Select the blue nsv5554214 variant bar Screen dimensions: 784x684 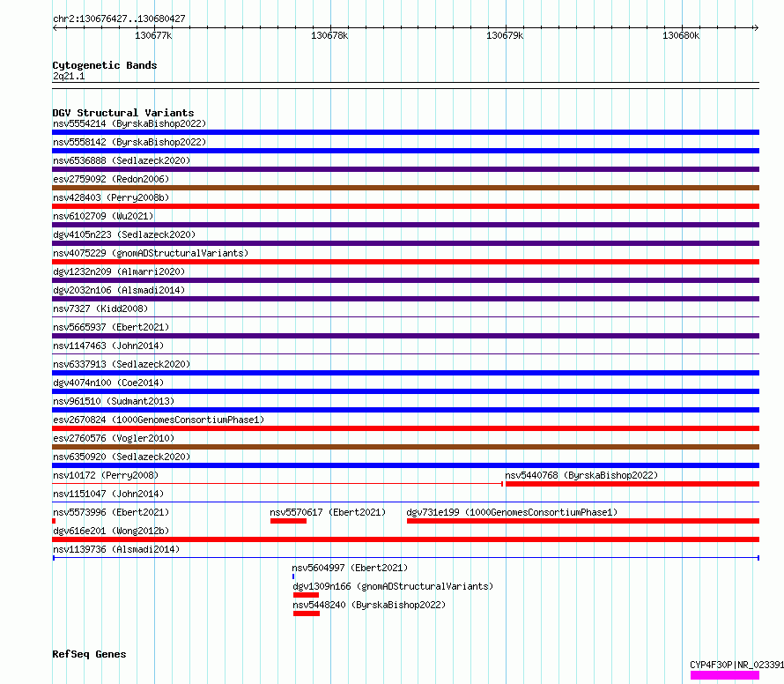tap(405, 132)
